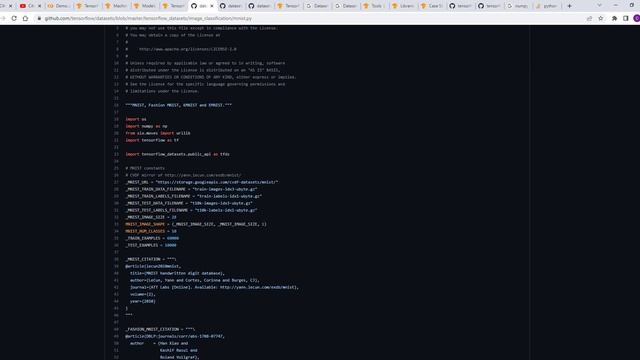View site information lock icon
This screenshot has width=640, height=360.
click(39, 18)
